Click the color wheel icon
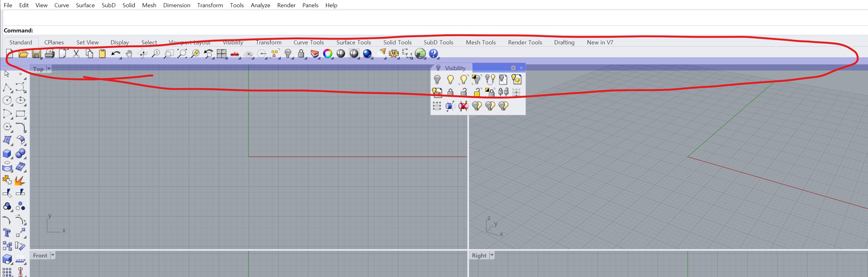Screen dimensions: 868x277 click(328, 54)
